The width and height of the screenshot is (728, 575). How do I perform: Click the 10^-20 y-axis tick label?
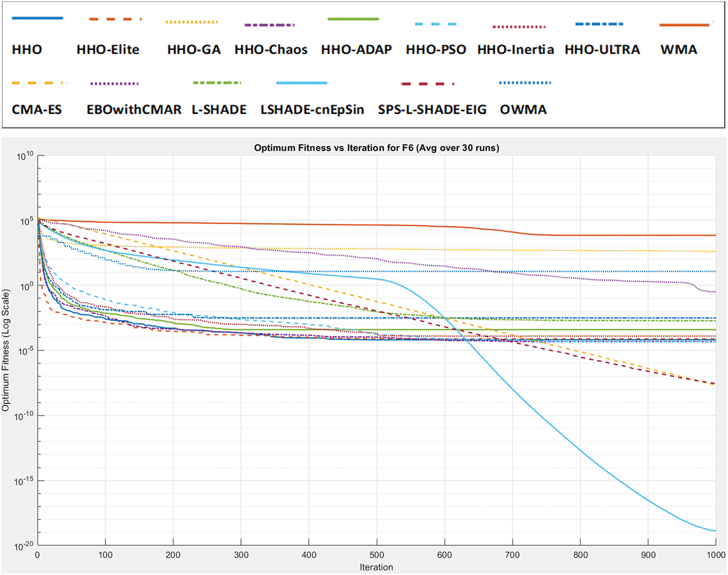click(x=23, y=546)
